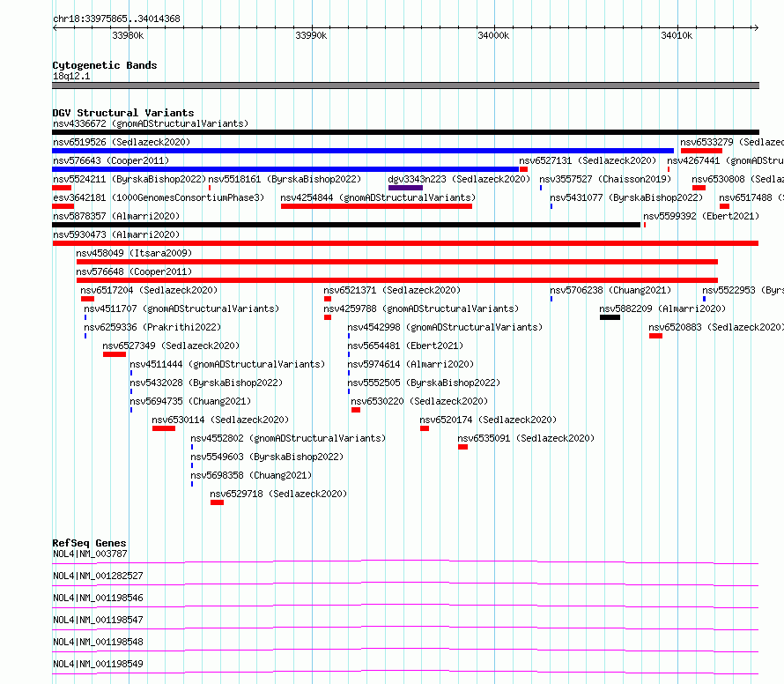Click the 18q12.1 band label

(x=71, y=76)
